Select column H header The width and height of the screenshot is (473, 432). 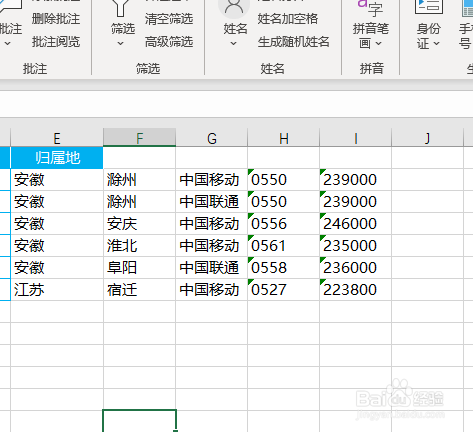coord(284,138)
